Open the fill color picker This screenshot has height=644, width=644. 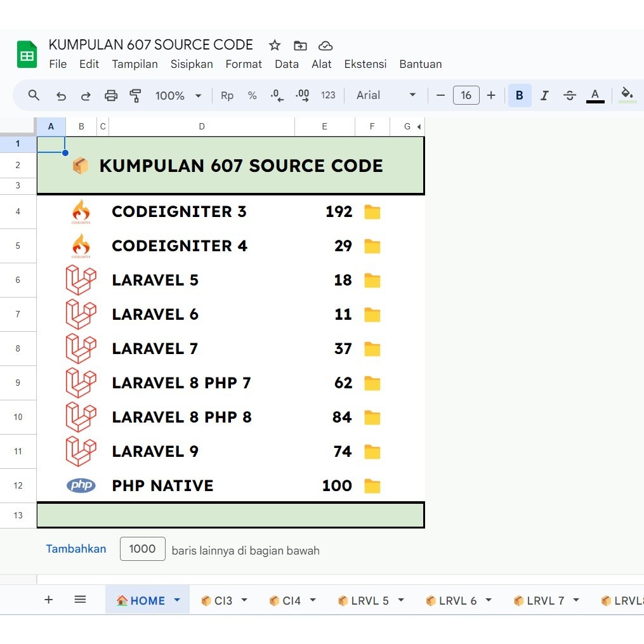(x=627, y=95)
